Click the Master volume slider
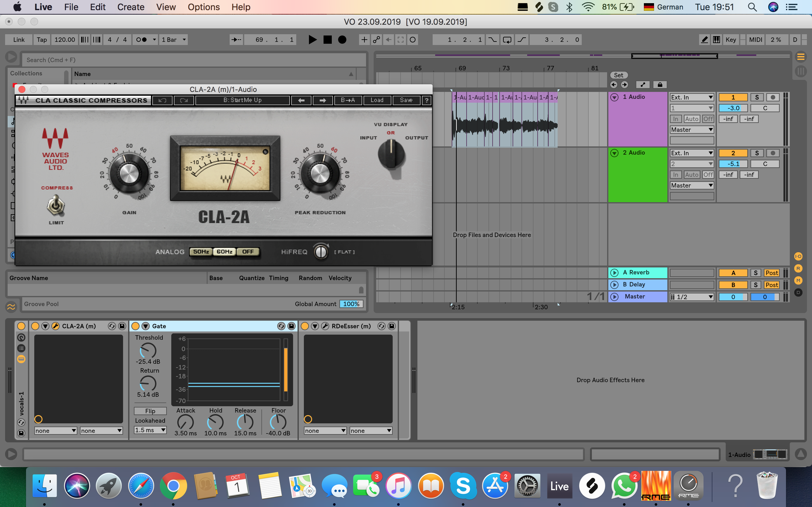The width and height of the screenshot is (812, 507). tap(733, 297)
